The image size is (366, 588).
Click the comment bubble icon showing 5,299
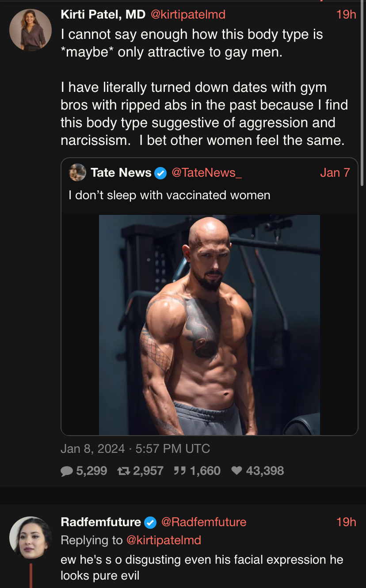coord(67,471)
